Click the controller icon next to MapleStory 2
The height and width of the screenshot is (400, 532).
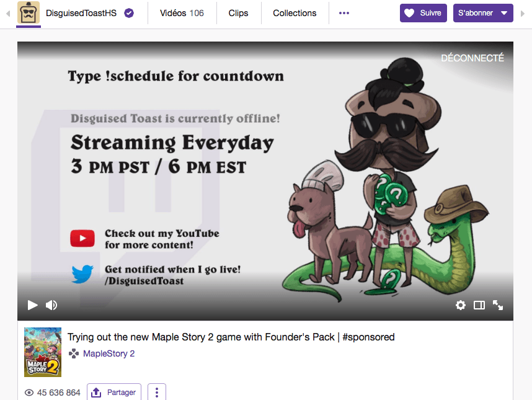[74, 354]
